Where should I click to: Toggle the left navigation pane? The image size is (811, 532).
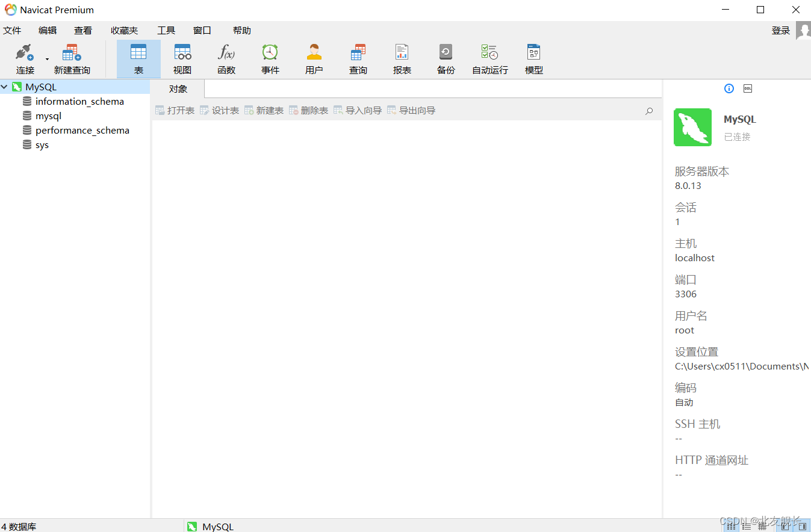click(786, 526)
